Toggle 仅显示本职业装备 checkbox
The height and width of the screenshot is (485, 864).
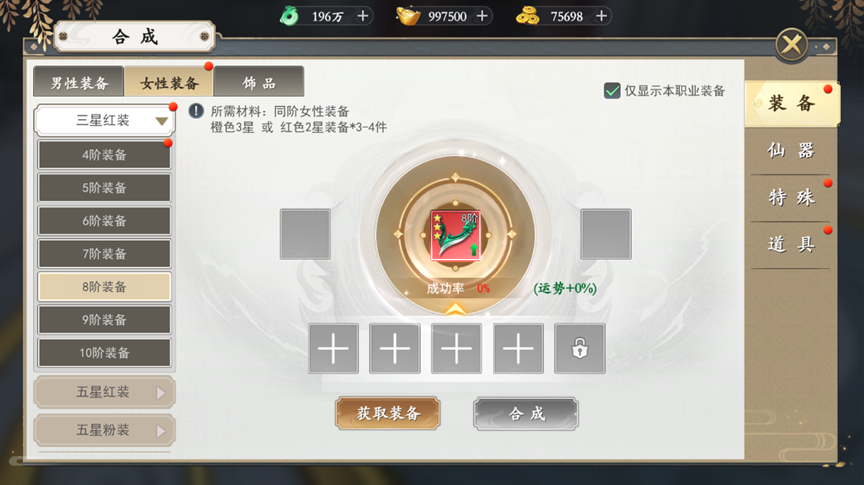pos(612,91)
